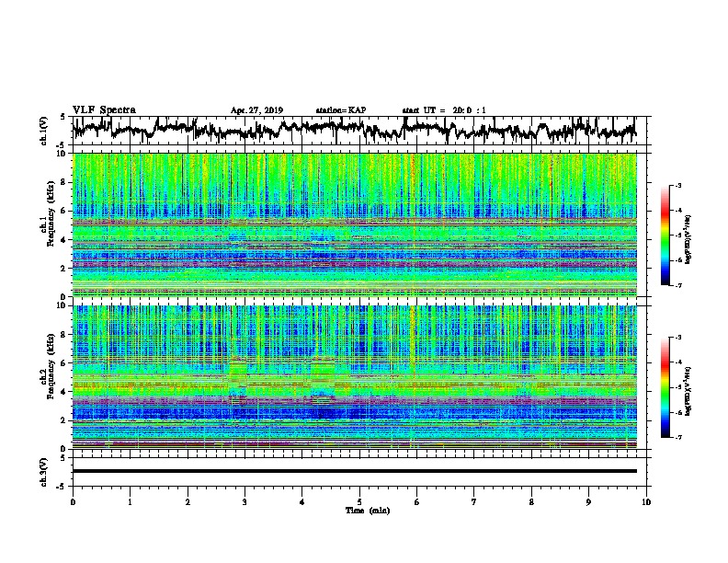Click the "-3" label on ch.1 color scale
The width and height of the screenshot is (728, 563).
pyautogui.click(x=677, y=185)
